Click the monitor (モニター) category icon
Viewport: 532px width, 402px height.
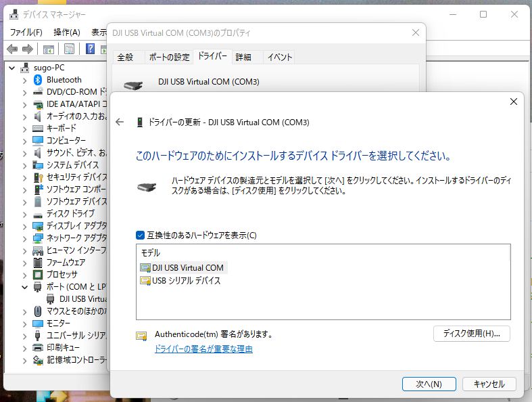point(38,323)
